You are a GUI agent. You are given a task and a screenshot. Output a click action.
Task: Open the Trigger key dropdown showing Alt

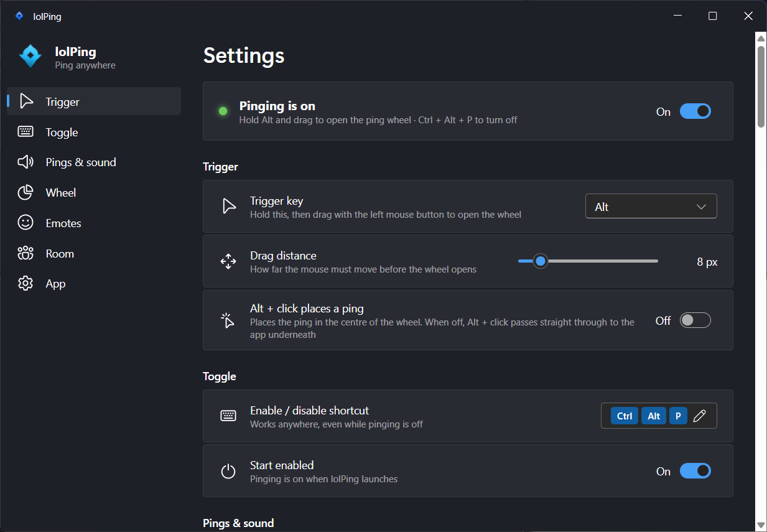(651, 207)
